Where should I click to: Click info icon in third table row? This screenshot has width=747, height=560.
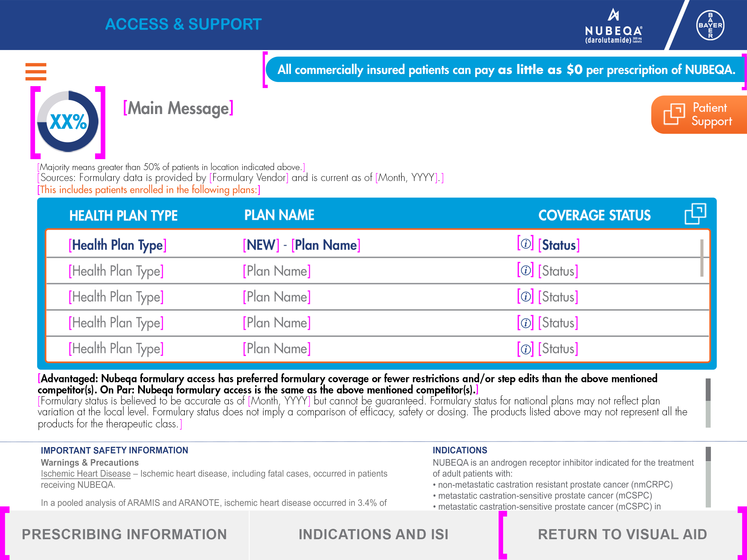pyautogui.click(x=526, y=297)
